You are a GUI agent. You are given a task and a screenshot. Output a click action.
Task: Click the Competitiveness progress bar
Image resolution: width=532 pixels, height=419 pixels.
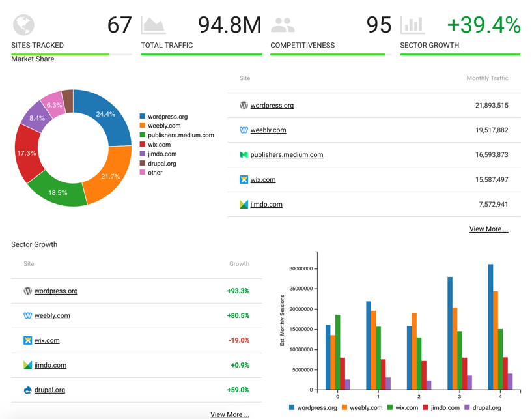pos(331,54)
